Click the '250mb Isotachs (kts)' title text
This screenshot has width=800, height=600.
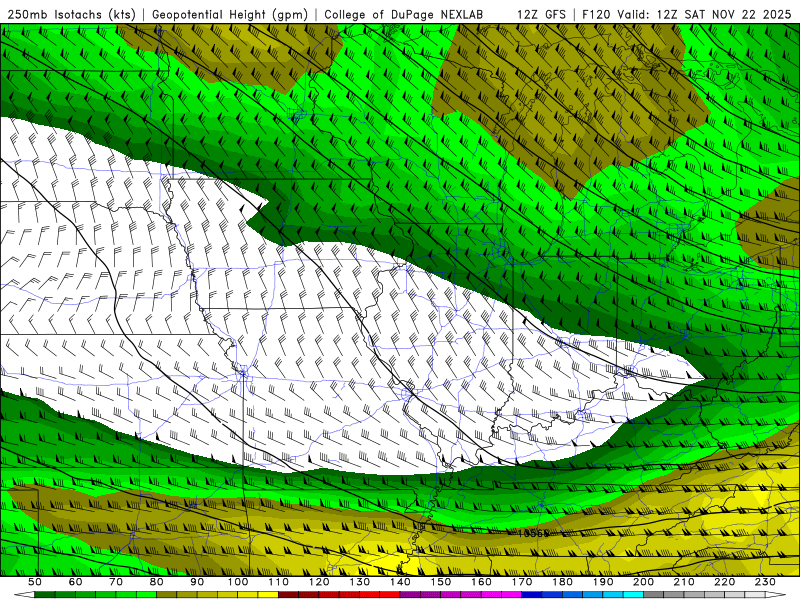pyautogui.click(x=72, y=15)
